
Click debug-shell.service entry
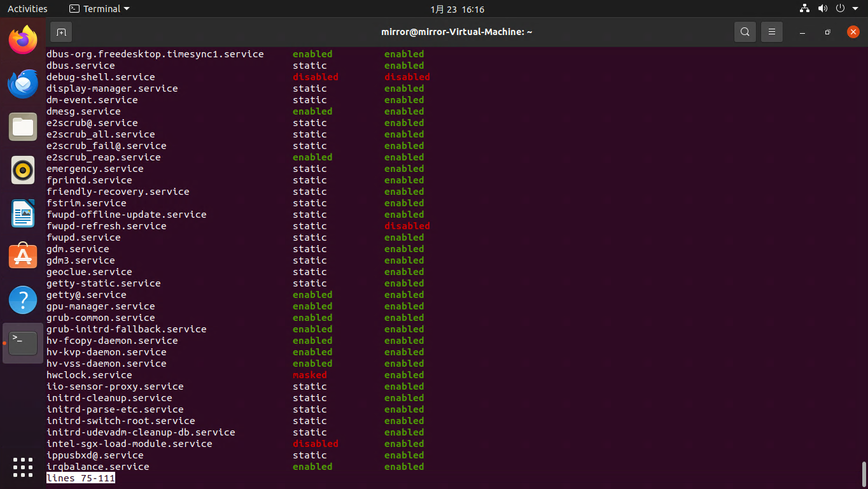101,77
